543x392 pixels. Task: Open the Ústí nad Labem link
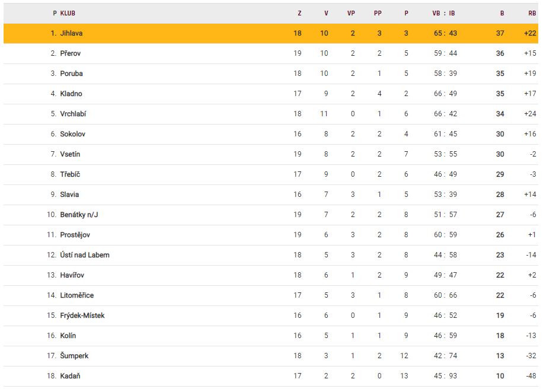(85, 255)
